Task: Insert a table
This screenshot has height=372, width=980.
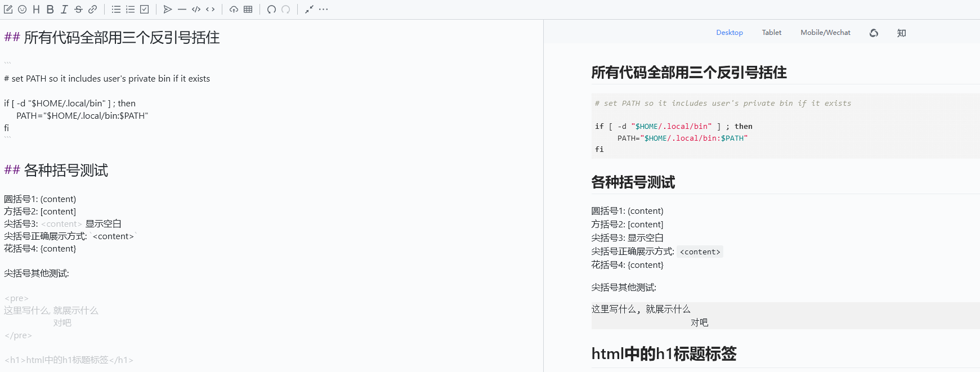Action: click(248, 9)
